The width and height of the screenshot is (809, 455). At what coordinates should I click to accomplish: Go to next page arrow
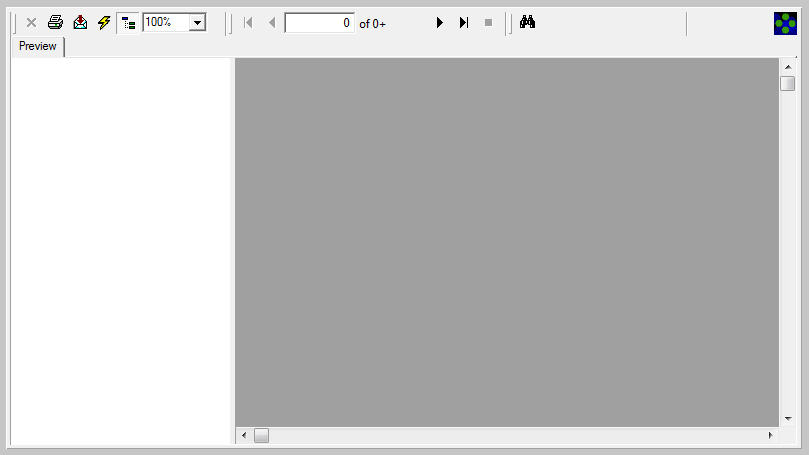pos(440,23)
